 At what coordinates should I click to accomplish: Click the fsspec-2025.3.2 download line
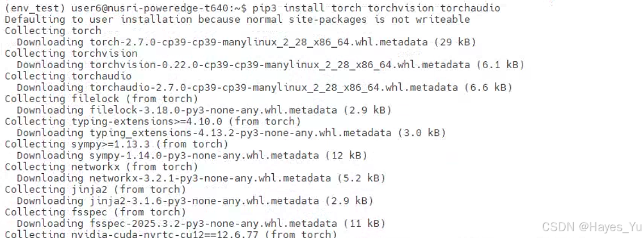click(201, 223)
